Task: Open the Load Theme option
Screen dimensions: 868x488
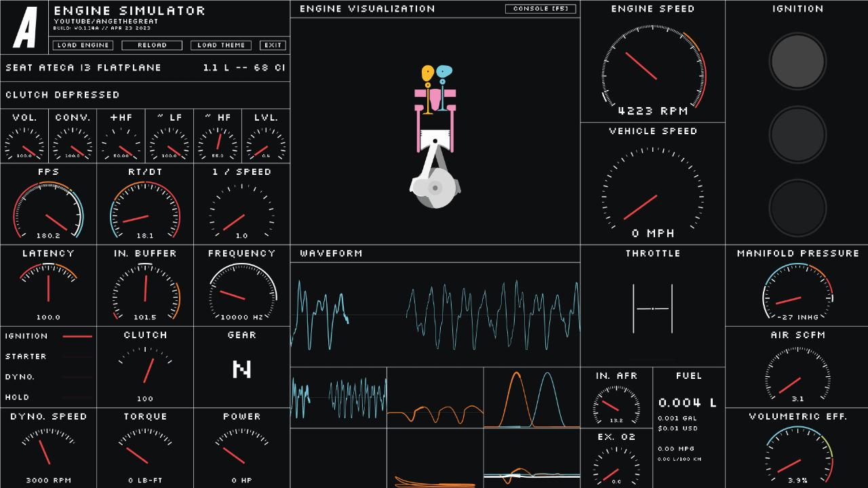Action: (221, 45)
